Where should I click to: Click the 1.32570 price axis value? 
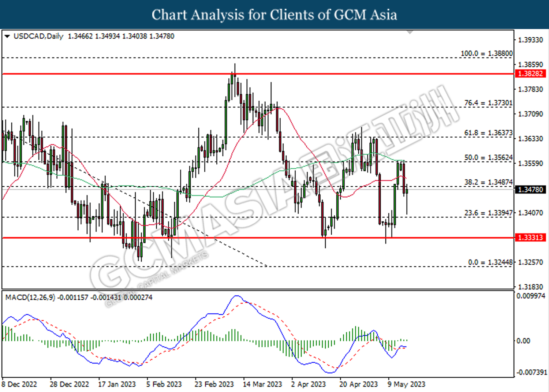click(530, 262)
